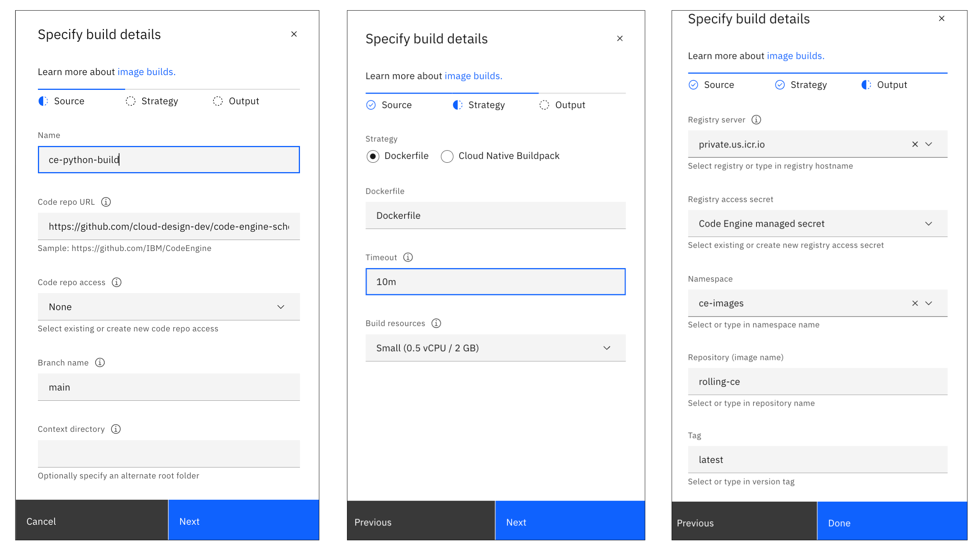Open the image builds link in first dialog

(x=146, y=72)
